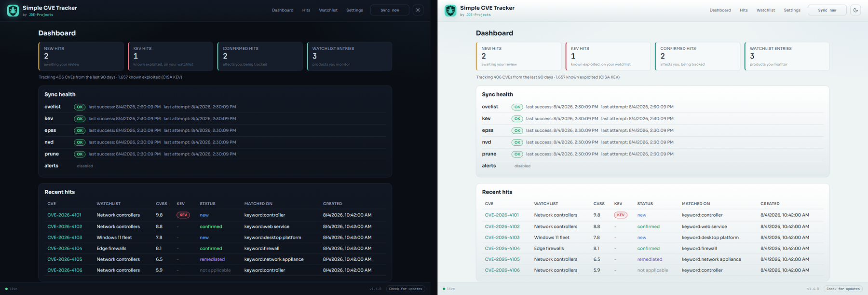Open Dashboard menu in light window

[x=720, y=10]
